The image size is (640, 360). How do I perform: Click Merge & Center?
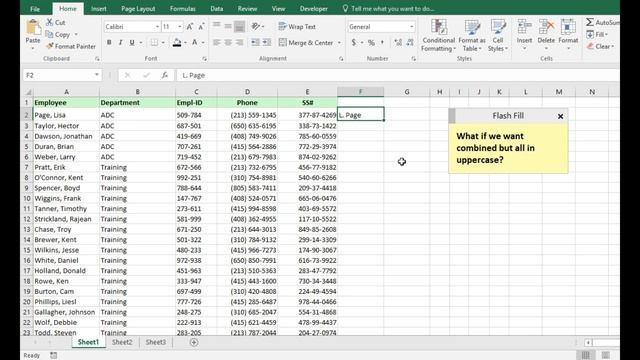pyautogui.click(x=306, y=42)
